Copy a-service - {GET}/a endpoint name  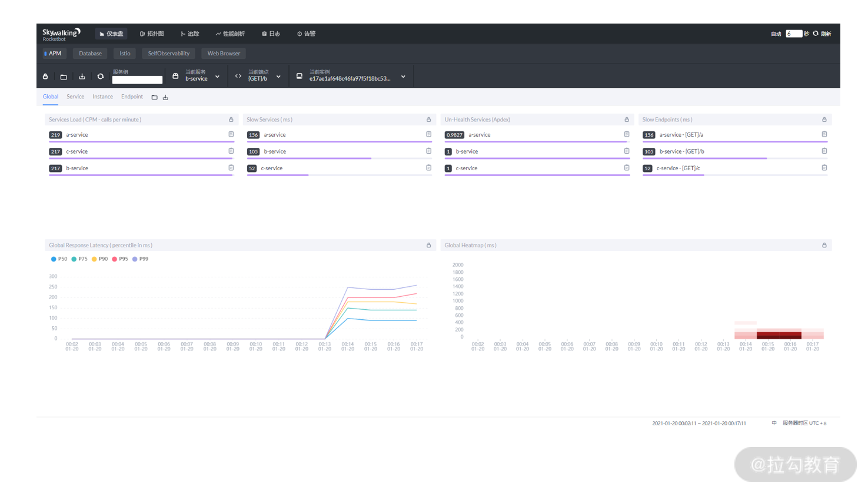(824, 134)
